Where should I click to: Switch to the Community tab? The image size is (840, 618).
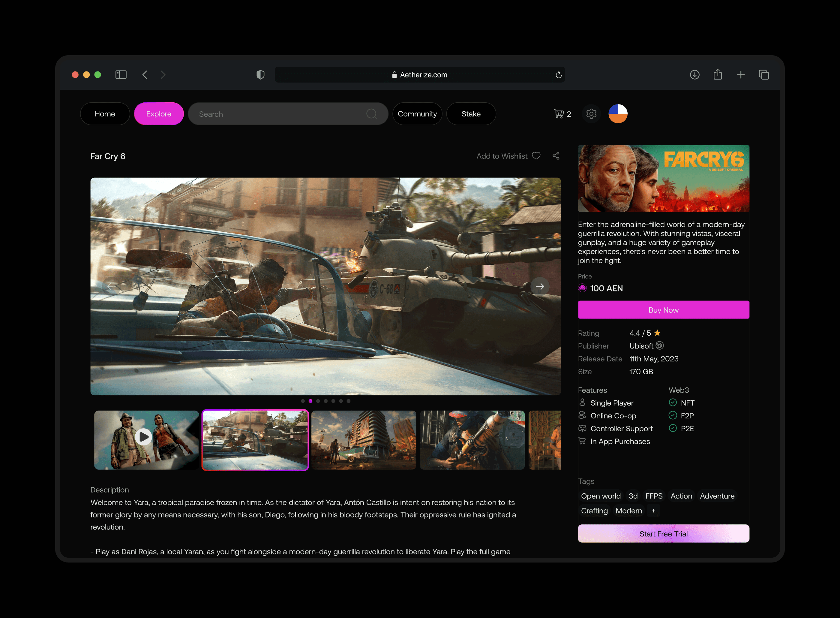click(x=417, y=114)
